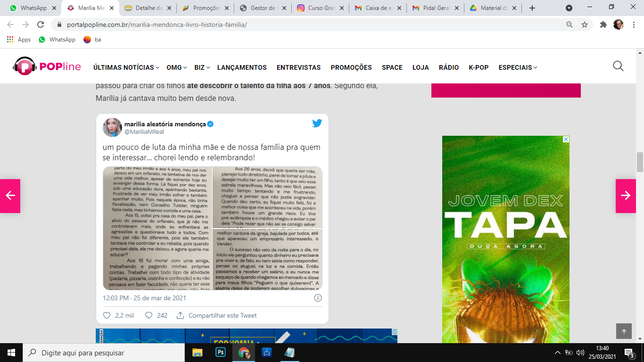The image size is (644, 362).
Task: Click tweet timestamp 12:03 PM 25 de mar
Action: [x=144, y=298]
